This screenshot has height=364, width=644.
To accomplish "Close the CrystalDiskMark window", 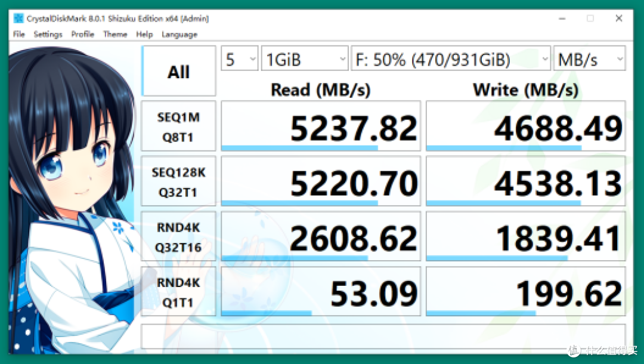I will [x=619, y=18].
